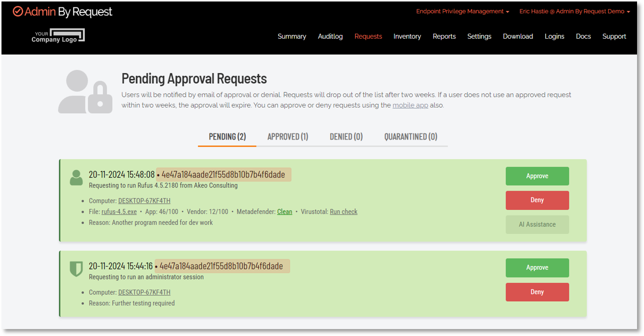This screenshot has height=336, width=644.
Task: Click the highlighted ID of the 15:44:16 request
Action: 221,266
